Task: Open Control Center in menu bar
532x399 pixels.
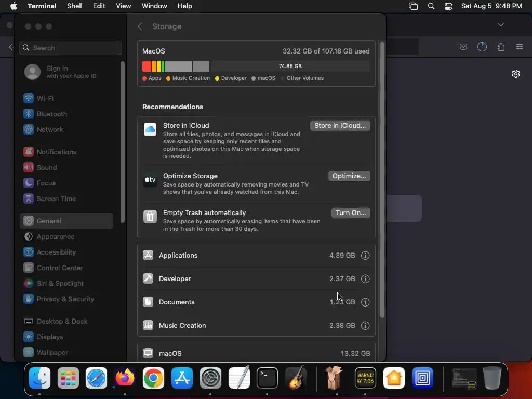Action: click(x=448, y=6)
